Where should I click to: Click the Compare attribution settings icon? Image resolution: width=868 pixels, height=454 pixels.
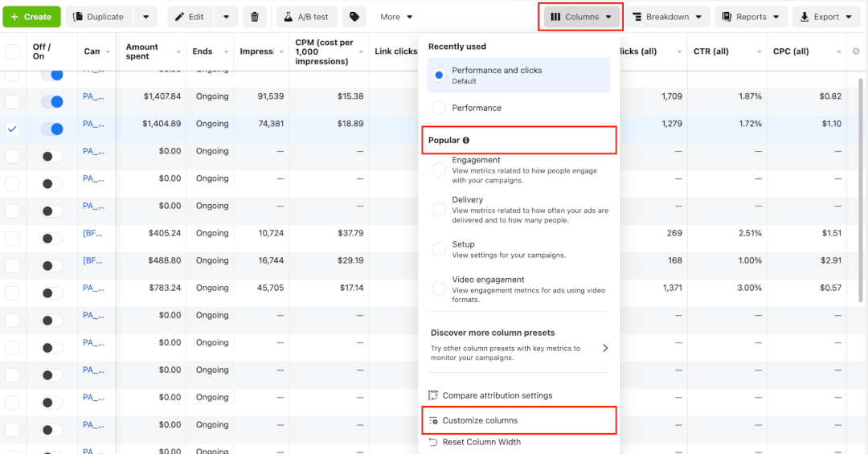pos(433,395)
